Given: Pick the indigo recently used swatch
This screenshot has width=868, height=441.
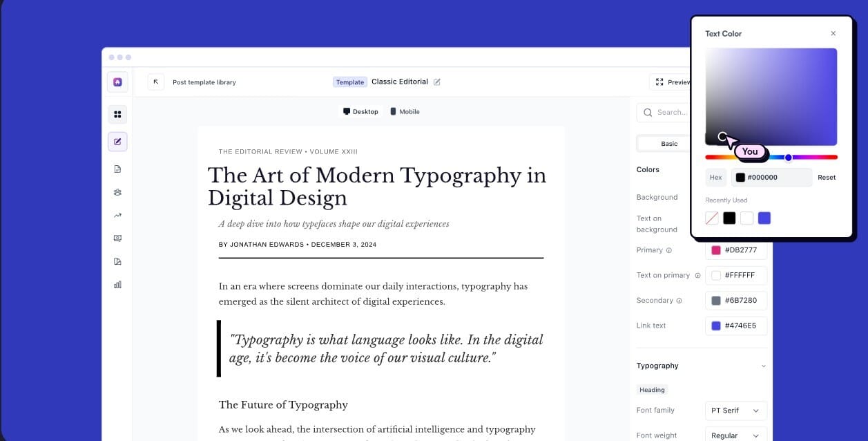Looking at the screenshot, I should [x=764, y=218].
